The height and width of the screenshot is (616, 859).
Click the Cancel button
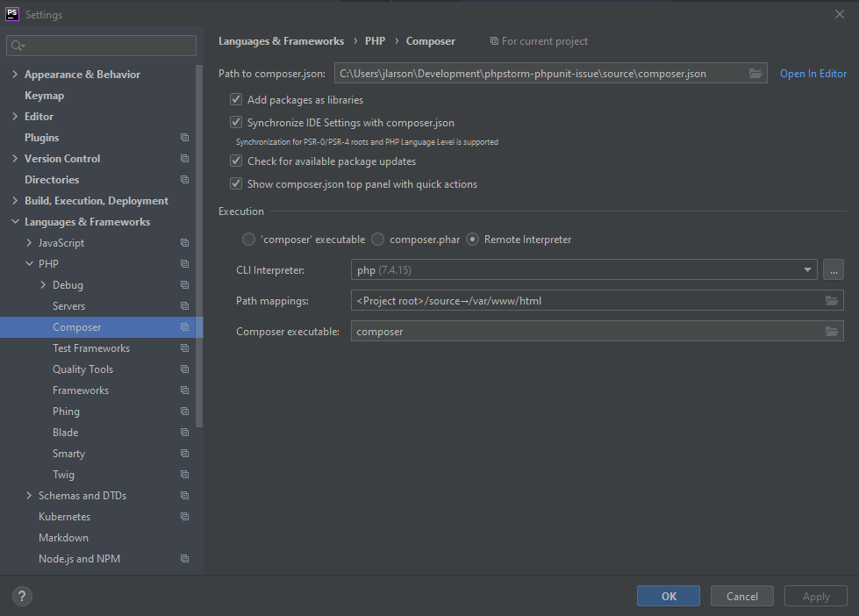click(741, 596)
